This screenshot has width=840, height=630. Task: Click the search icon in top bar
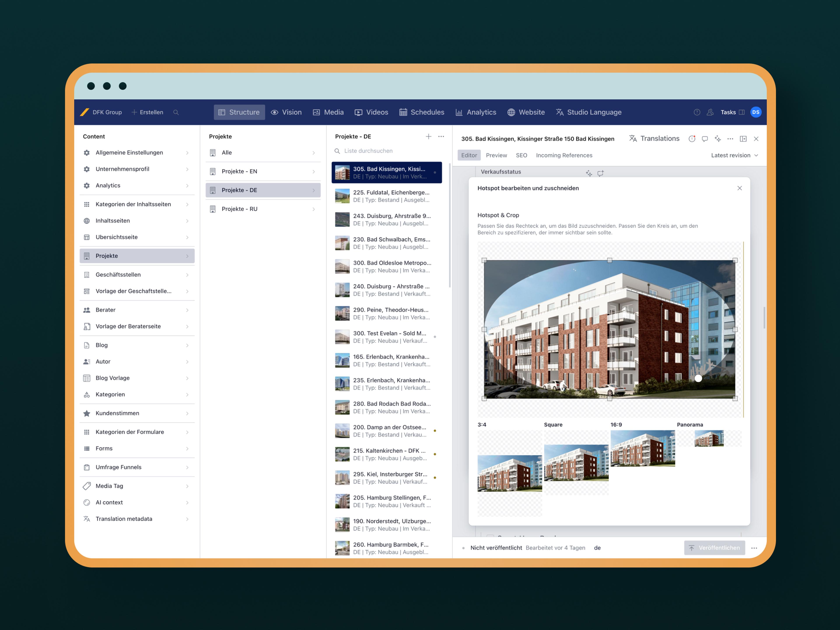pos(176,112)
